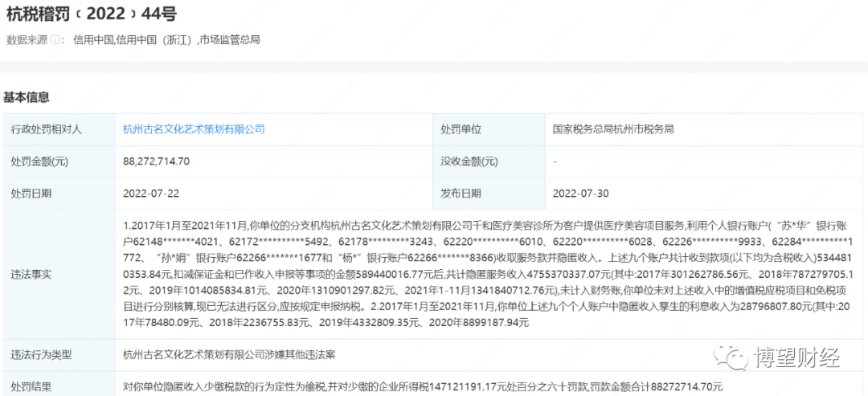Select the amount 88,272,714.70
This screenshot has height=396, width=868.
[157, 161]
